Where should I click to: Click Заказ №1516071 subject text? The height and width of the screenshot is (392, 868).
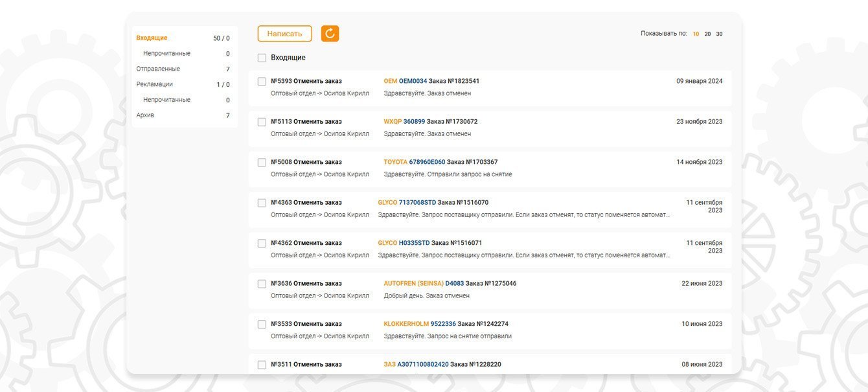tap(457, 243)
